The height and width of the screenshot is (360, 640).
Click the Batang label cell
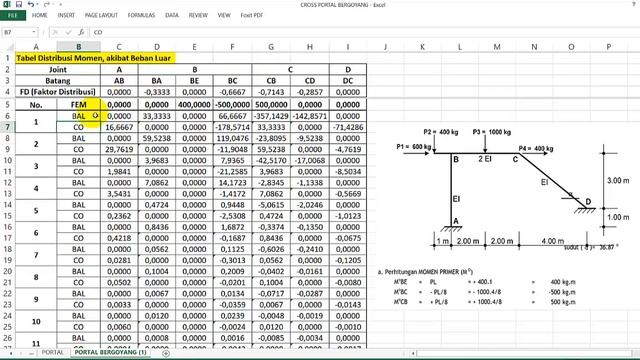pyautogui.click(x=58, y=81)
